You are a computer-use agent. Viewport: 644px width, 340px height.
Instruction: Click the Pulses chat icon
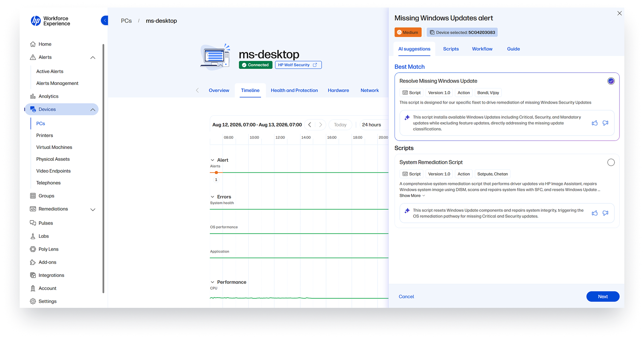33,223
